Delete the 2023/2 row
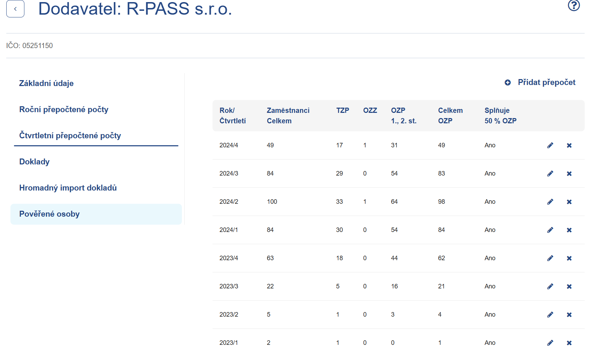The height and width of the screenshot is (364, 608). (569, 315)
